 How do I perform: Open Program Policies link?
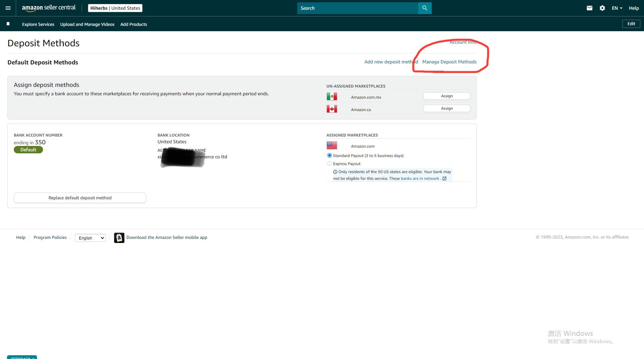[x=50, y=237]
